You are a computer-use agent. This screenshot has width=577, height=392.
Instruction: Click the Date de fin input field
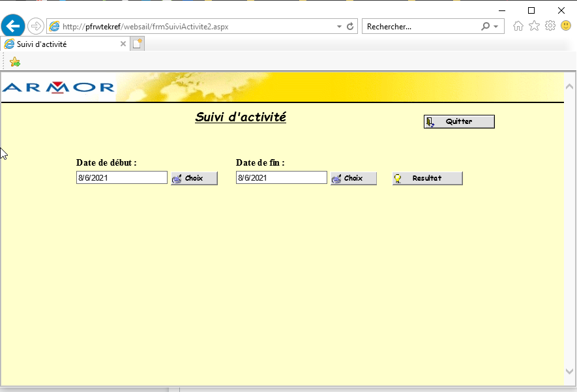[x=282, y=177]
